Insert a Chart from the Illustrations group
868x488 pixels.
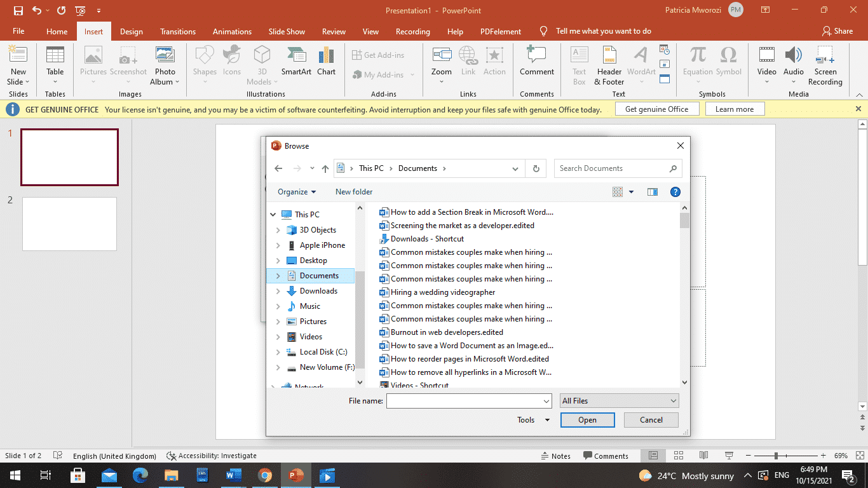tap(326, 60)
